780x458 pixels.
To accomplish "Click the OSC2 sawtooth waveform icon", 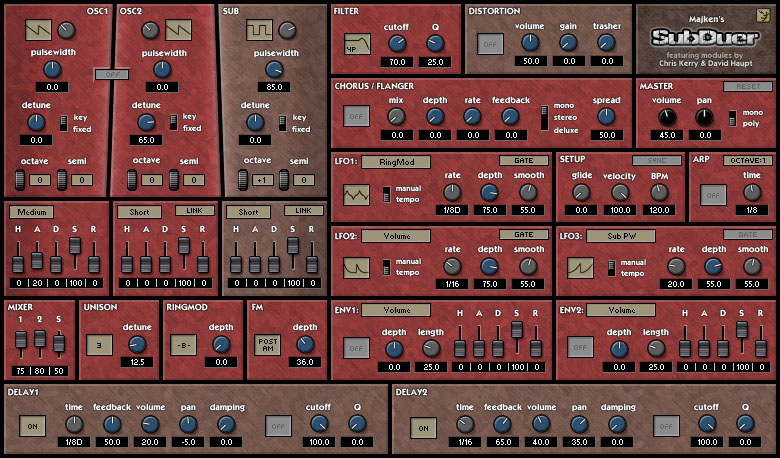I will click(x=179, y=30).
